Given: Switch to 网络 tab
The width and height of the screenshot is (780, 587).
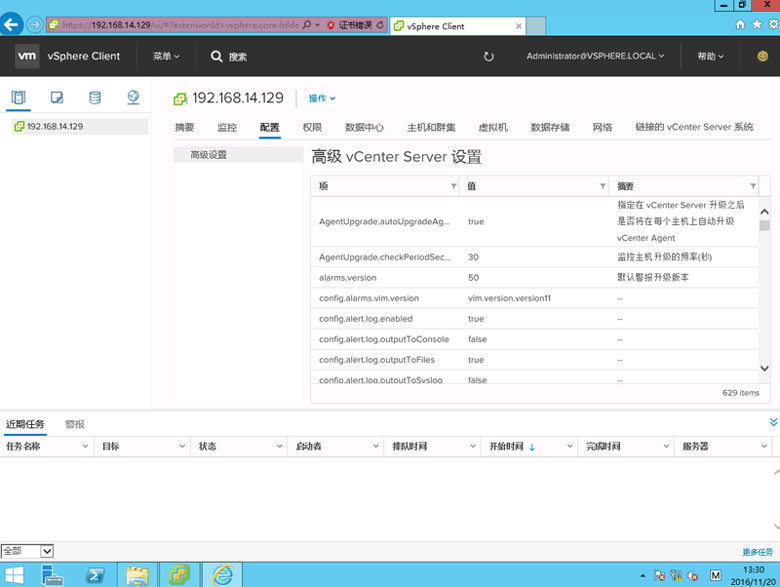Looking at the screenshot, I should click(602, 127).
